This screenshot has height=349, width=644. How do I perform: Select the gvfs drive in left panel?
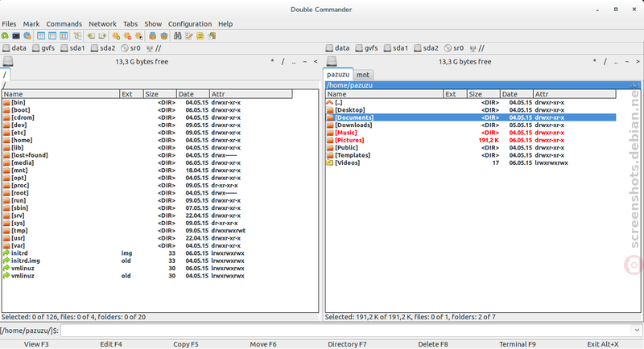(x=43, y=48)
